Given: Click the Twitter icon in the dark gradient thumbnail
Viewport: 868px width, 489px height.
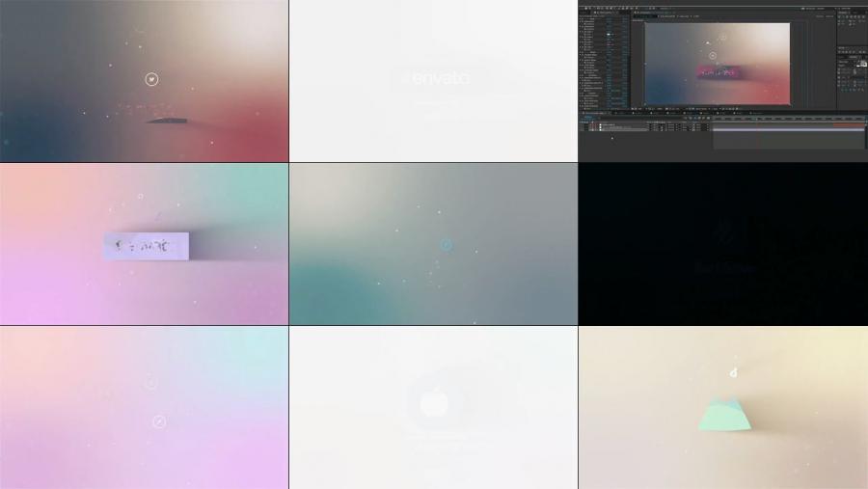Looking at the screenshot, I should click(x=151, y=79).
